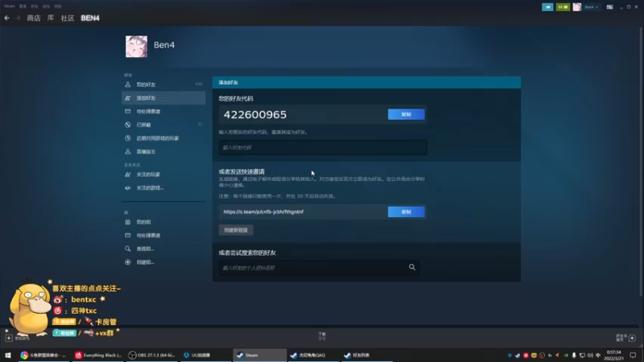644x362 pixels.
Task: Go forward with the right arrow
Action: click(x=18, y=18)
